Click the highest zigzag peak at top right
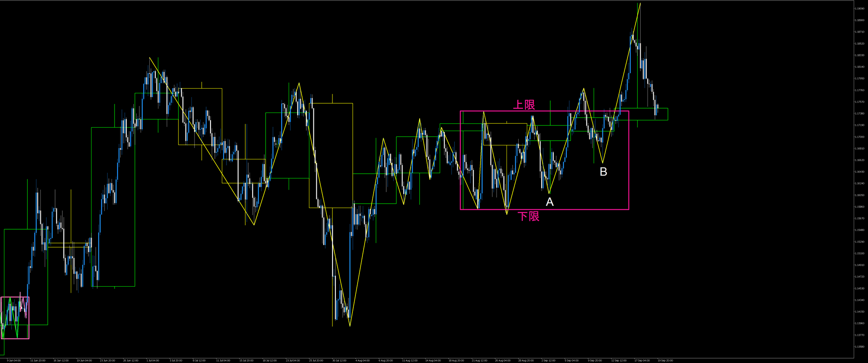 [x=640, y=3]
